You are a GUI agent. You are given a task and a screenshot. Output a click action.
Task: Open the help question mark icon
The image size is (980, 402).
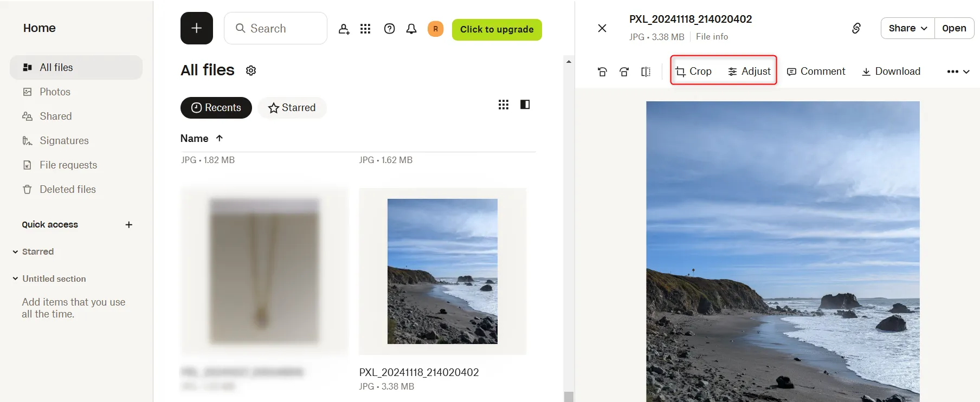coord(389,29)
